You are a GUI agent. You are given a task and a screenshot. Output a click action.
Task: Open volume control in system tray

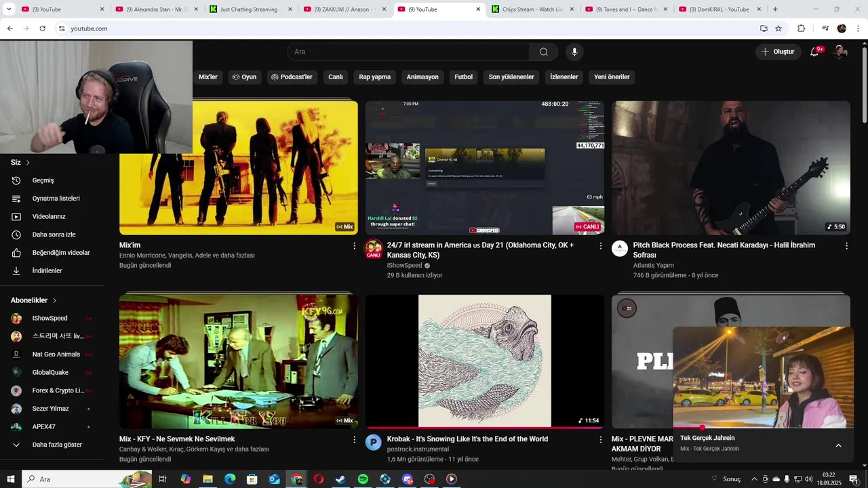(808, 479)
